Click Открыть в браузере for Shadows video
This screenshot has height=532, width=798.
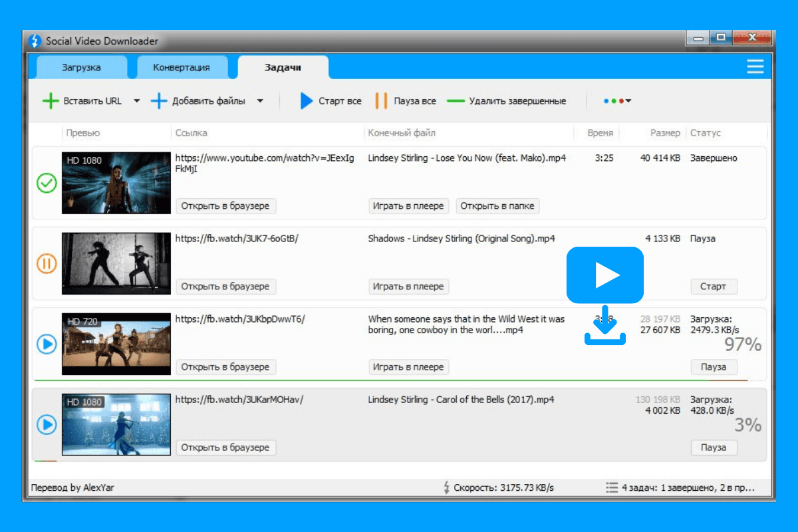tap(225, 287)
